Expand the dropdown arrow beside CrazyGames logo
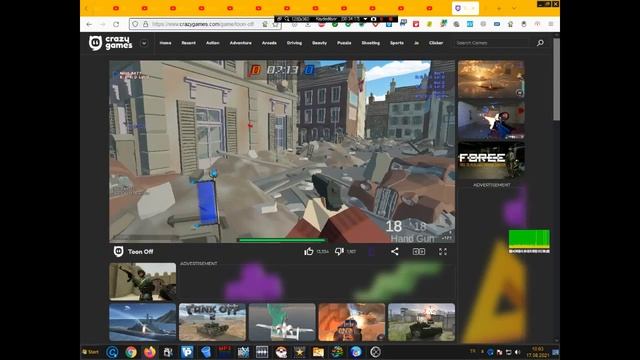Viewport: 640px width, 360px height. 144,43
